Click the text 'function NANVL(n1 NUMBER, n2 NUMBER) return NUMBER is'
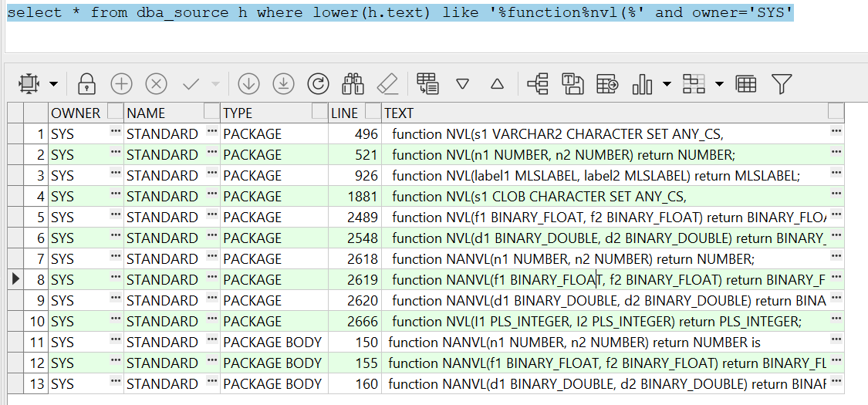Screen dimensions: 868x405 575,343
